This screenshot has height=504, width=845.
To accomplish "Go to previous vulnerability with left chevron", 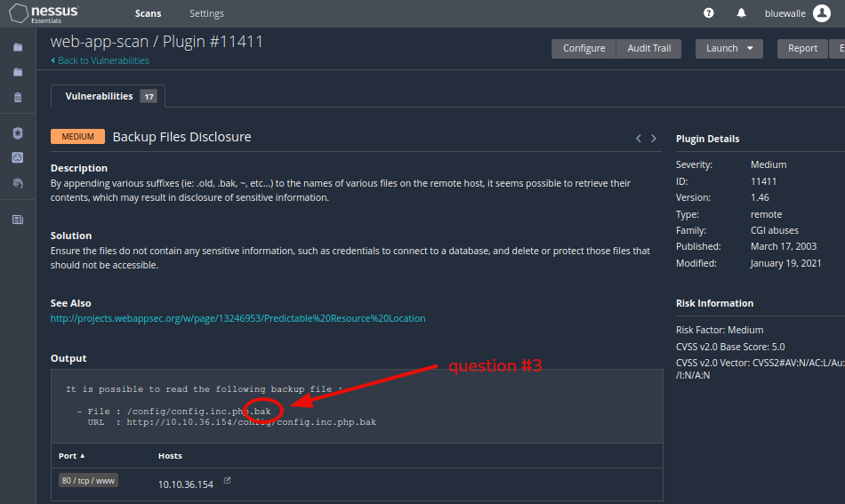I will coord(639,139).
